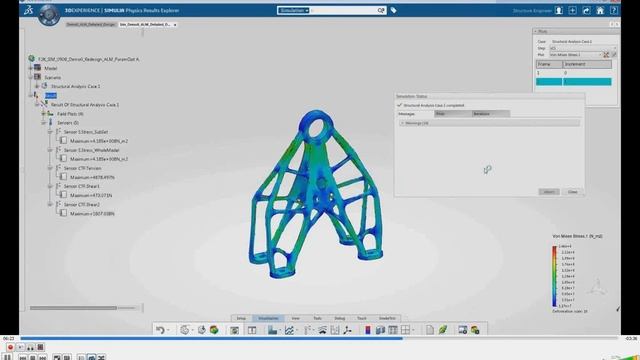
Task: Collapse the Scenario tree node
Action: coord(31,77)
